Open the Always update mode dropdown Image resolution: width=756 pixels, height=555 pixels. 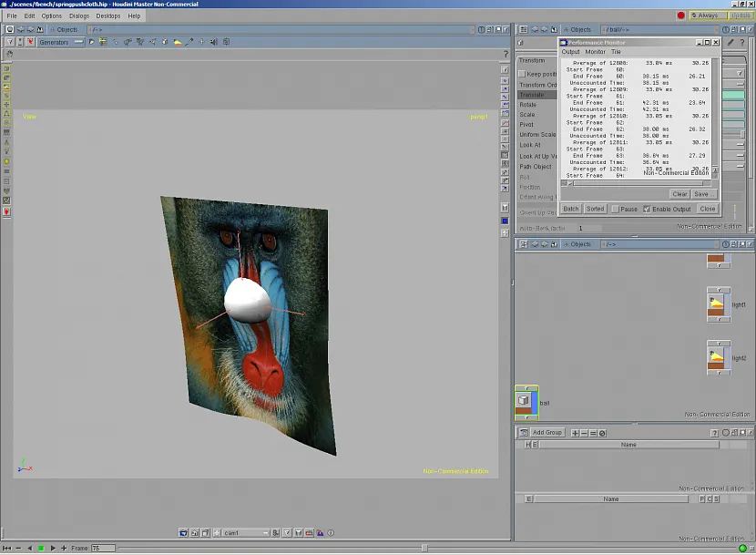click(708, 15)
